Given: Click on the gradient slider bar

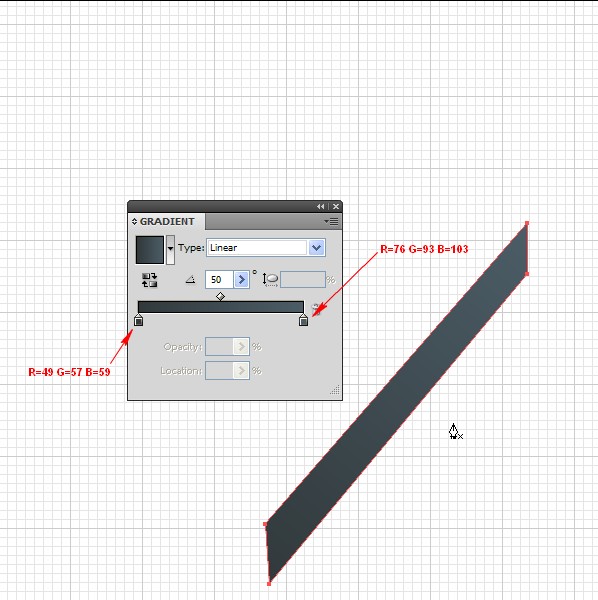Looking at the screenshot, I should pos(221,307).
